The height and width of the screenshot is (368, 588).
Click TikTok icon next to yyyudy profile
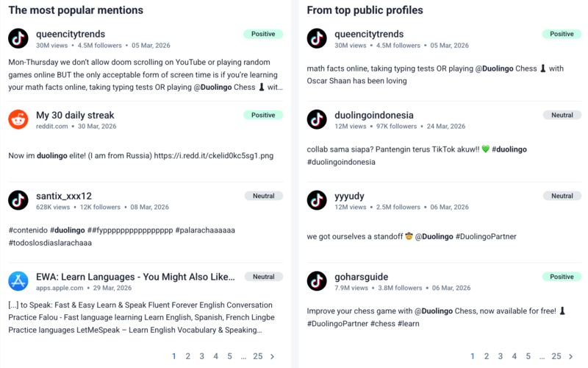[317, 200]
